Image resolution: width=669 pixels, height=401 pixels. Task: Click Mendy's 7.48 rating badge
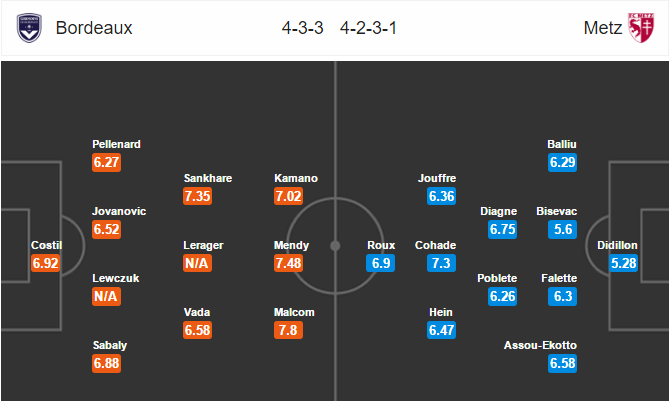[x=288, y=263]
